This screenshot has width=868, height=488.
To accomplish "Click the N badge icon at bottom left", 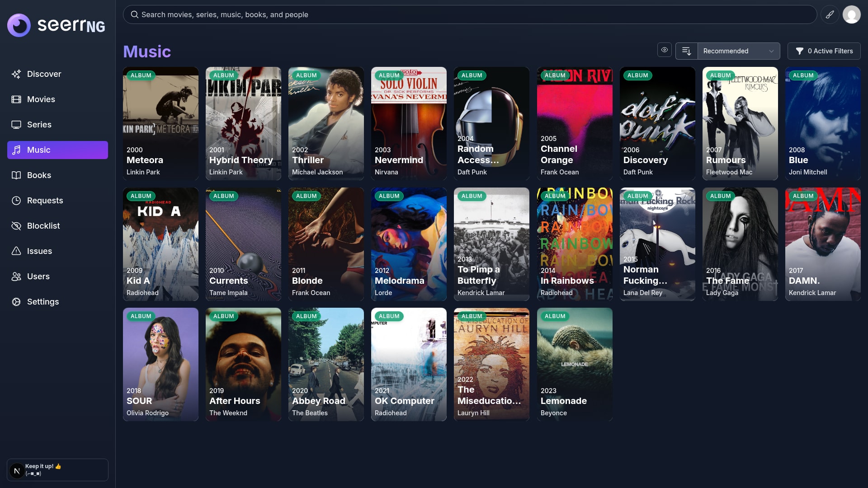I will (17, 471).
